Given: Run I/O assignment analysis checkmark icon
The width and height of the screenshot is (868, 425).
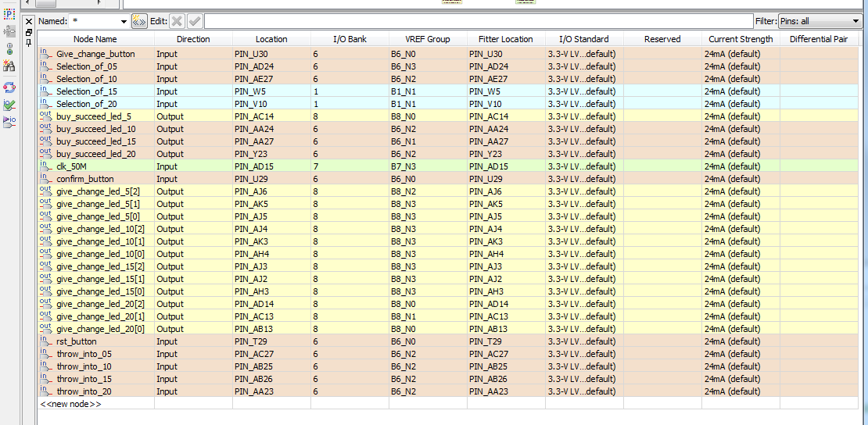Looking at the screenshot, I should [x=9, y=105].
